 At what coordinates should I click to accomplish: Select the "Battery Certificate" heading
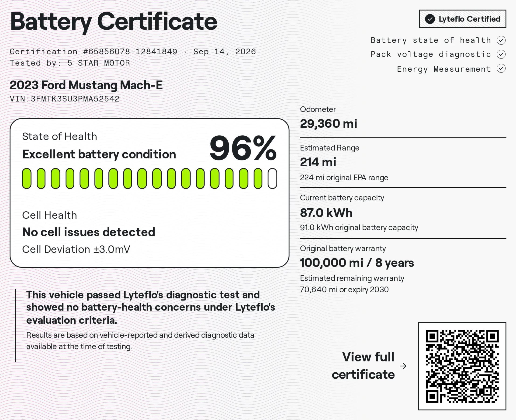(114, 22)
